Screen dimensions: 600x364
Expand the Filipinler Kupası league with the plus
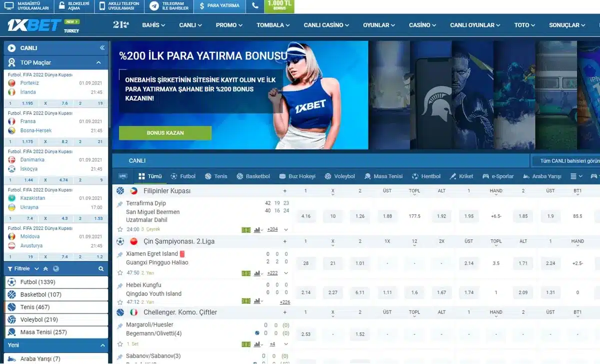[x=285, y=191]
